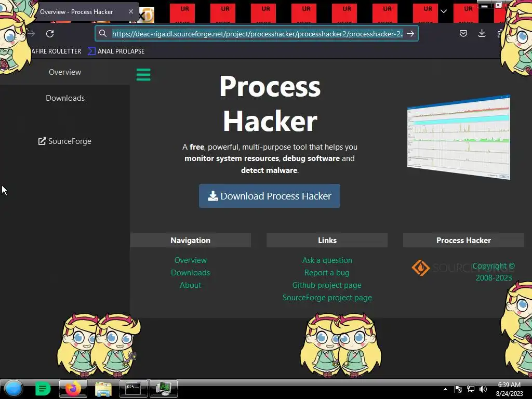Open the network tray icon
The width and height of the screenshot is (532, 399).
(x=471, y=389)
